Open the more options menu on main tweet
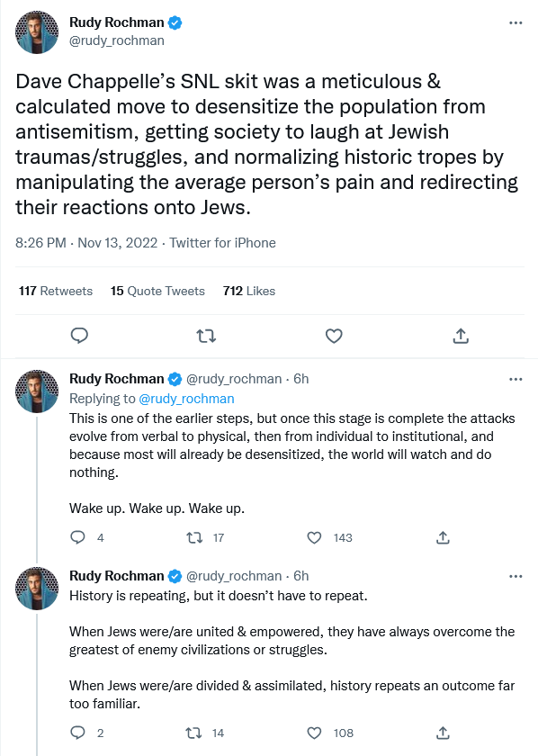Viewport: 538px width, 756px height. pos(516,22)
